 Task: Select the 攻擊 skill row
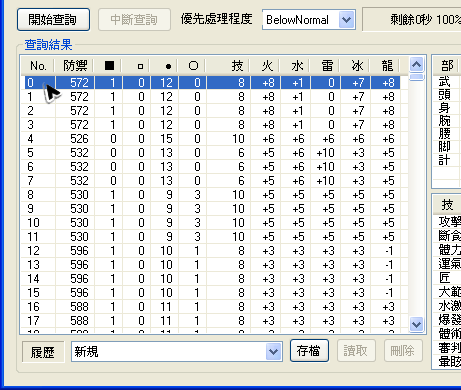tap(447, 221)
